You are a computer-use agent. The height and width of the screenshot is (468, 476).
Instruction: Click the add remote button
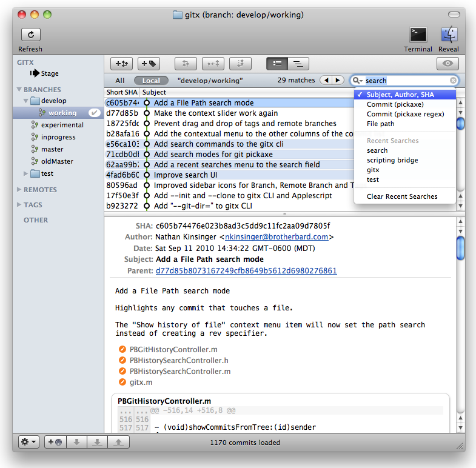click(55, 442)
